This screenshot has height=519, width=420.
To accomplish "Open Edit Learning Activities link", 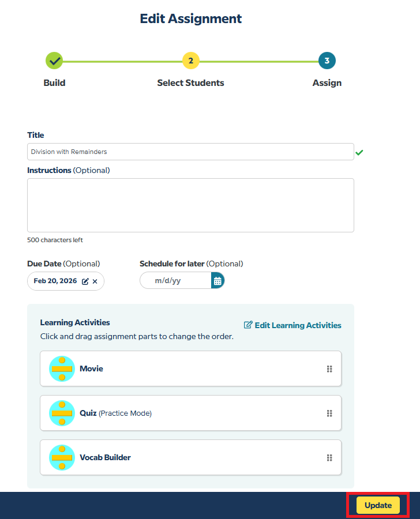I will tap(292, 325).
